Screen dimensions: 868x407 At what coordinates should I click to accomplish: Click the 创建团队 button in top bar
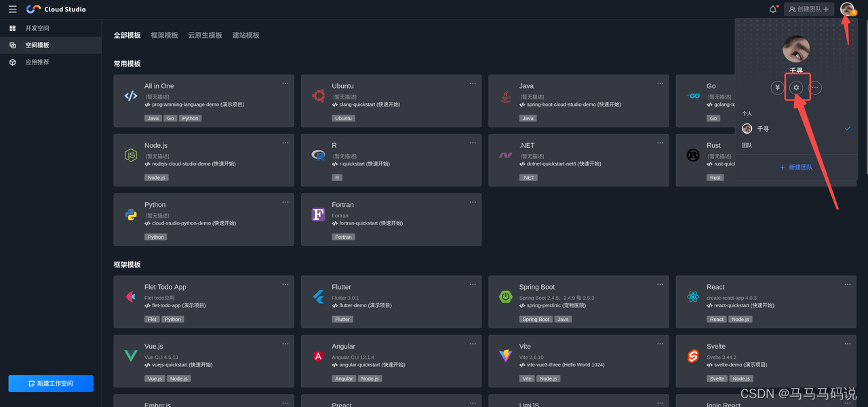click(x=809, y=9)
